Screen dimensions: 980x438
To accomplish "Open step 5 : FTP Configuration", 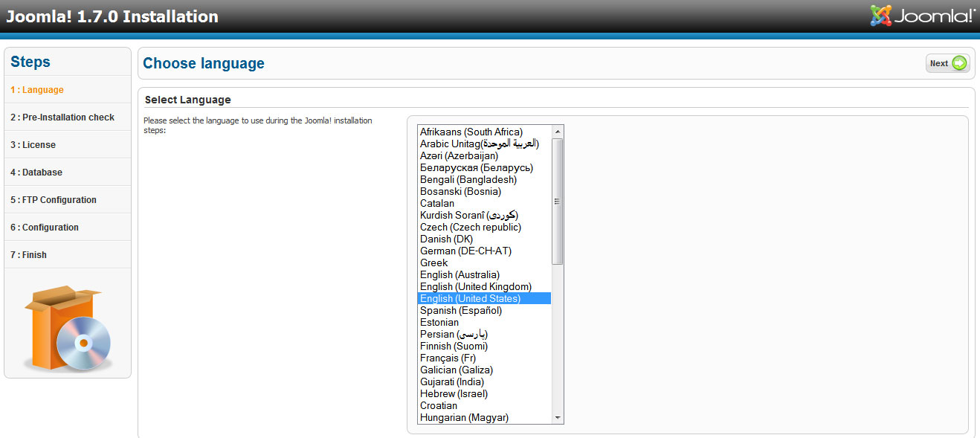I will coord(68,200).
